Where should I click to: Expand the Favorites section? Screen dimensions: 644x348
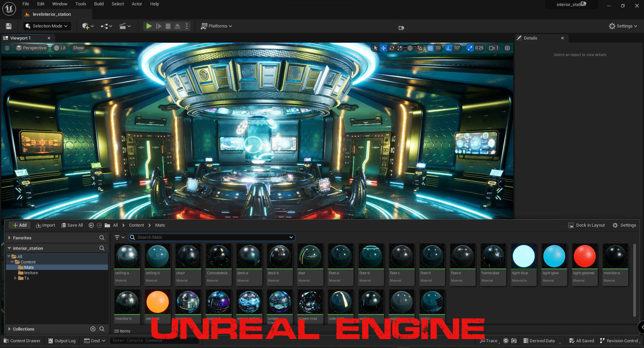(9, 238)
